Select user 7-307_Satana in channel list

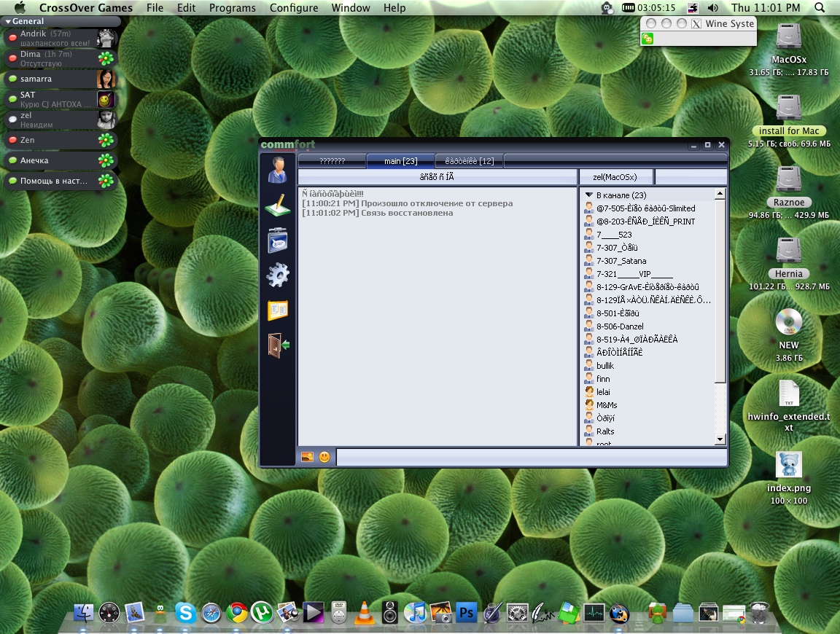pos(621,261)
